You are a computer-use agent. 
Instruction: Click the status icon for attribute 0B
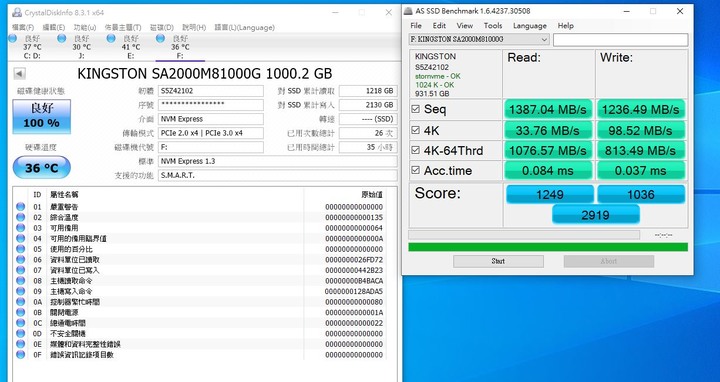tap(21, 312)
